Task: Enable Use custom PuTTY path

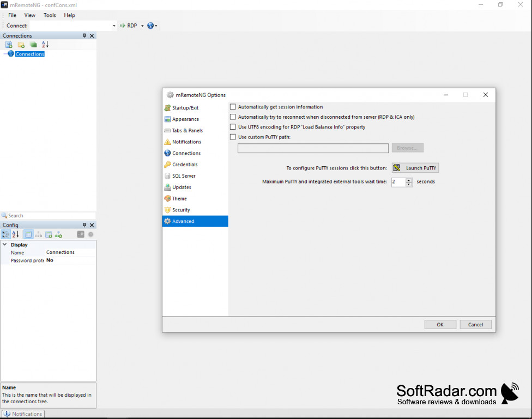Action: point(233,137)
